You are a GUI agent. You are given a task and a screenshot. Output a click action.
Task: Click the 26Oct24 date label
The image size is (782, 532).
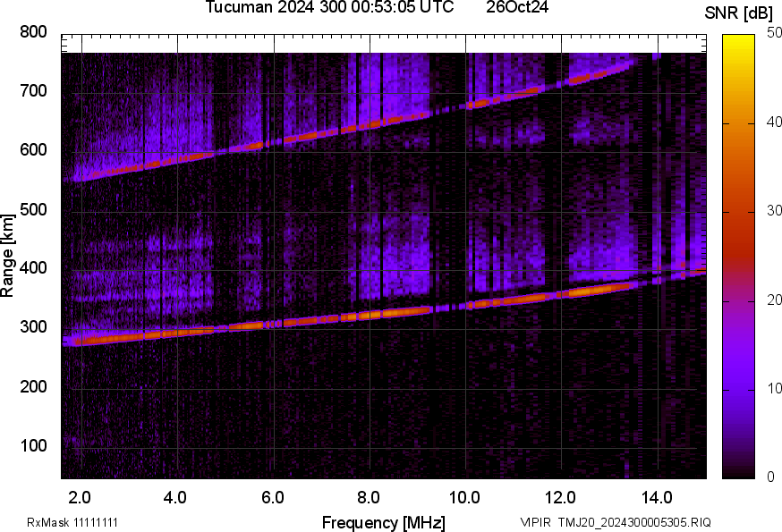[517, 7]
